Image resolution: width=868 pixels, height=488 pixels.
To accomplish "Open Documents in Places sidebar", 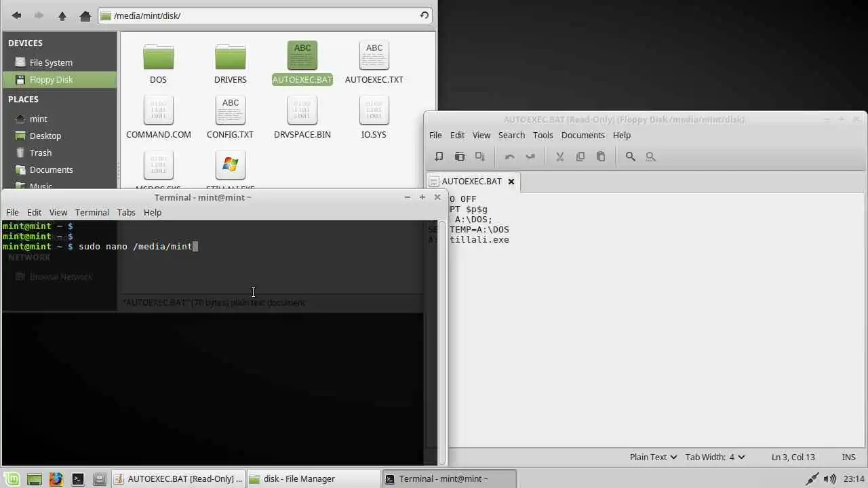I will (58, 169).
